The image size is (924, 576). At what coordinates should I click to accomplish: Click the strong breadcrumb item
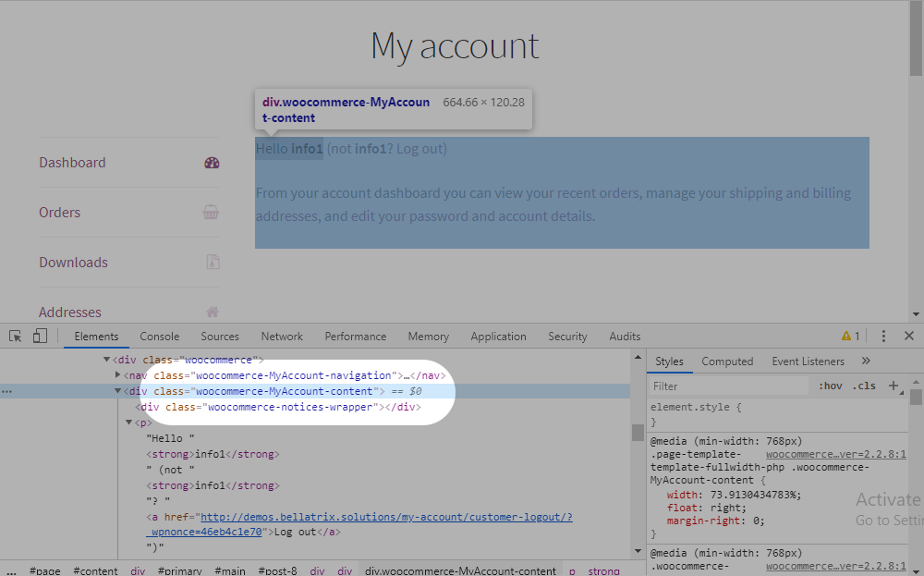pos(603,570)
